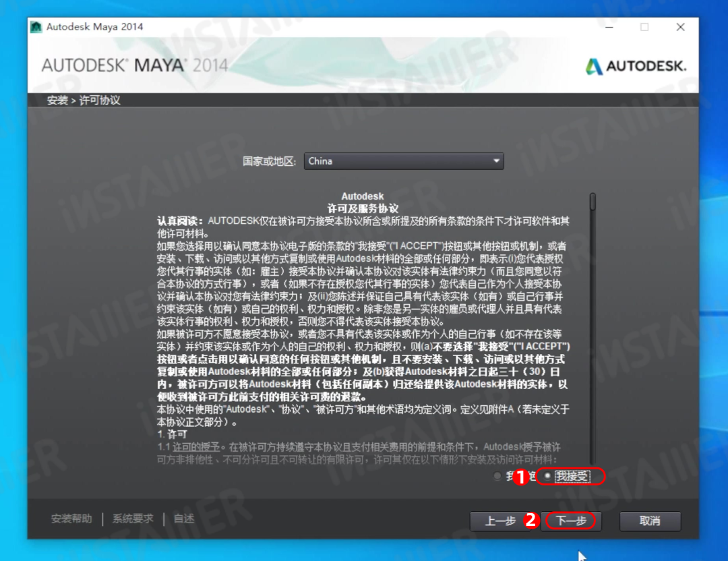Click the 下一步 (Next) button

point(571,521)
